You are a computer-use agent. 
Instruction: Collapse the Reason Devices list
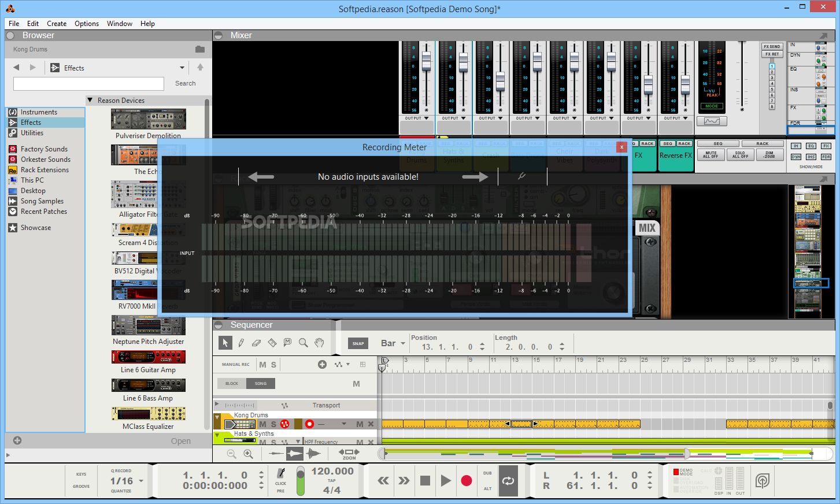pos(90,100)
